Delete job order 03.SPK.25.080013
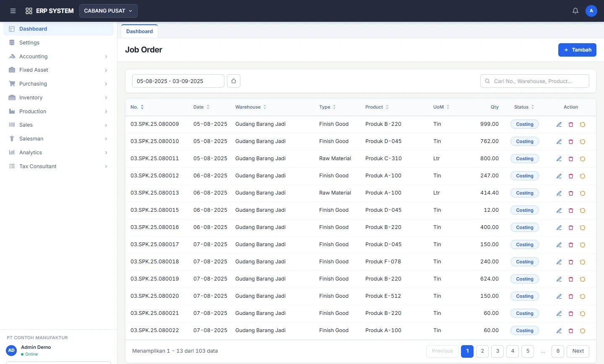 pyautogui.click(x=571, y=193)
